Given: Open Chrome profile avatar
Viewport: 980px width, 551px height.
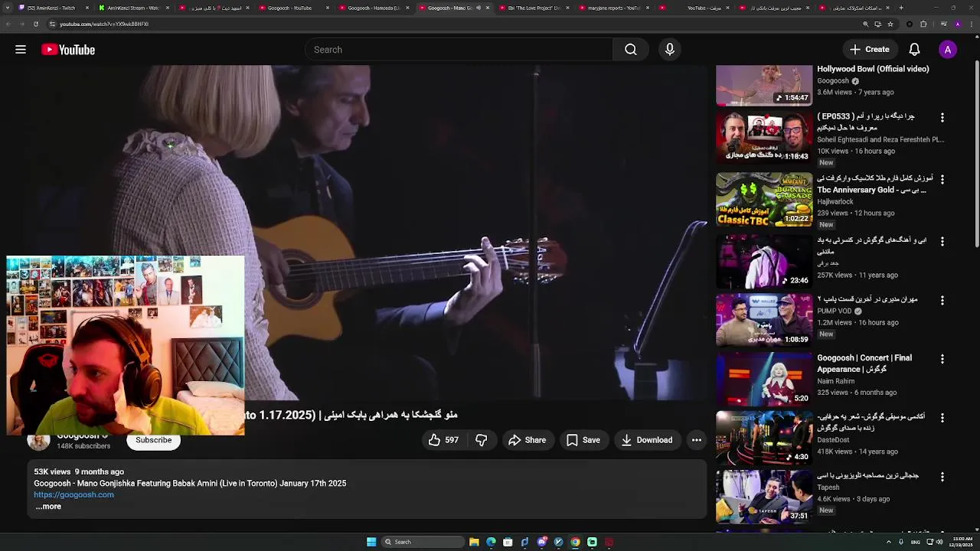Looking at the screenshot, I should pos(958,24).
